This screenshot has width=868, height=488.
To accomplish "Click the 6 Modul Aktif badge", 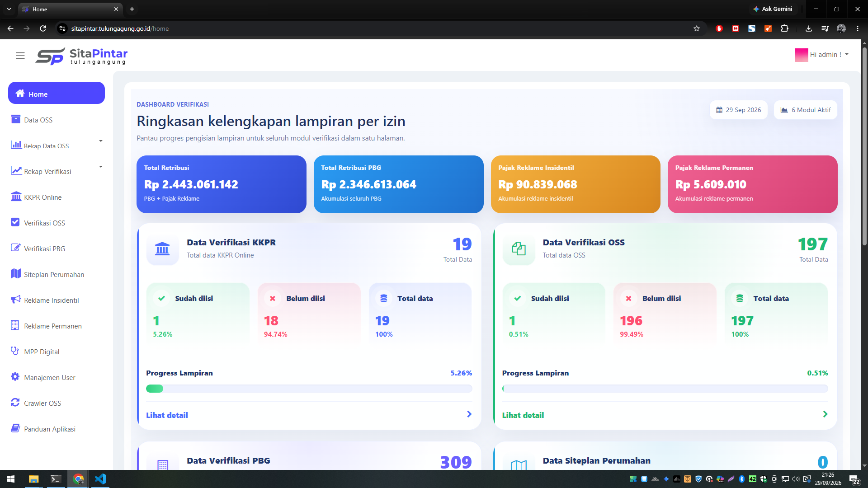I will pyautogui.click(x=806, y=110).
